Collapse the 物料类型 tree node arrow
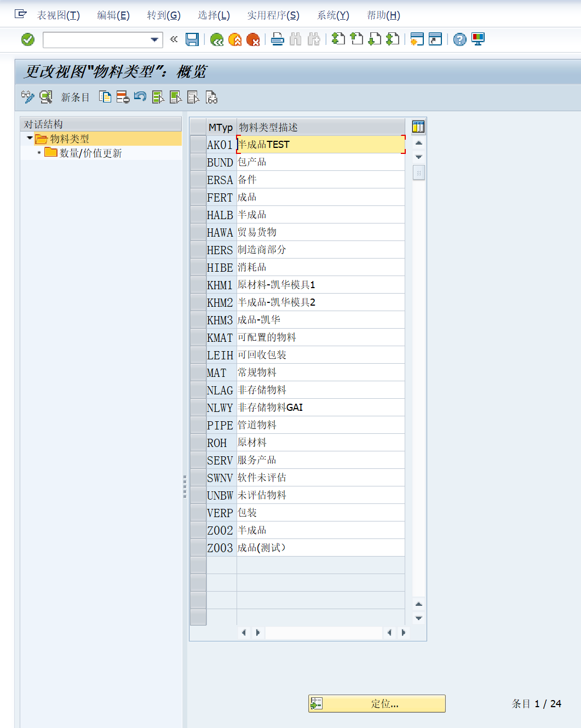The image size is (581, 728). (x=30, y=138)
